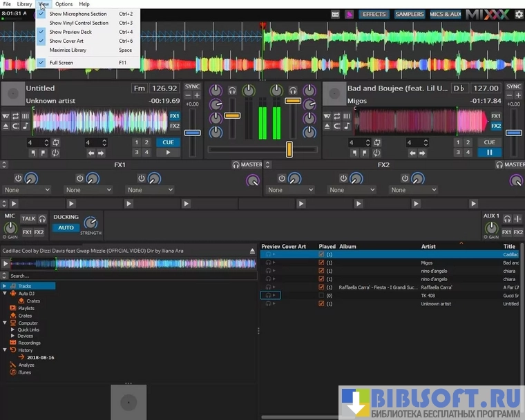This screenshot has height=420, width=525.
Task: Open the Mixxx settings gear icon
Action: point(519,14)
